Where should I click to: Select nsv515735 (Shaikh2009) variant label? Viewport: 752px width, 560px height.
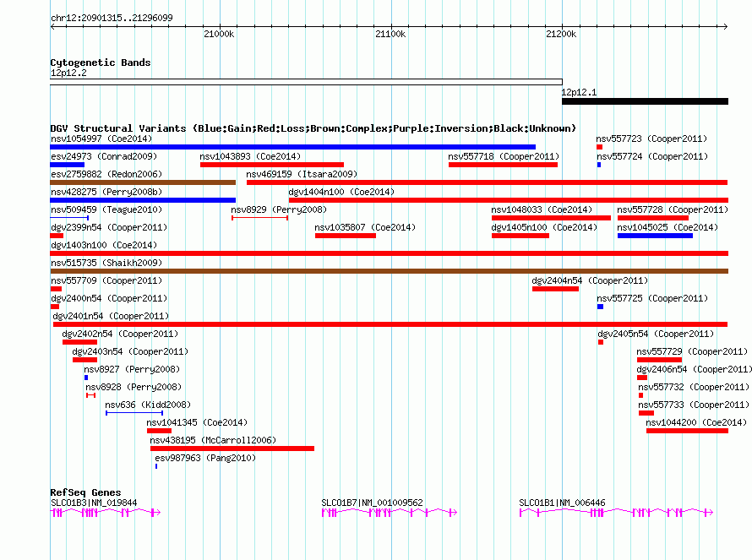coord(106,263)
